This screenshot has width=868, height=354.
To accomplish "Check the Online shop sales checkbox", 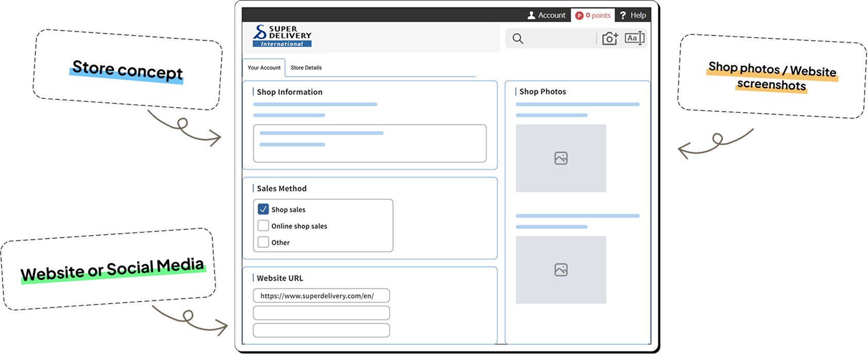I will click(x=263, y=226).
